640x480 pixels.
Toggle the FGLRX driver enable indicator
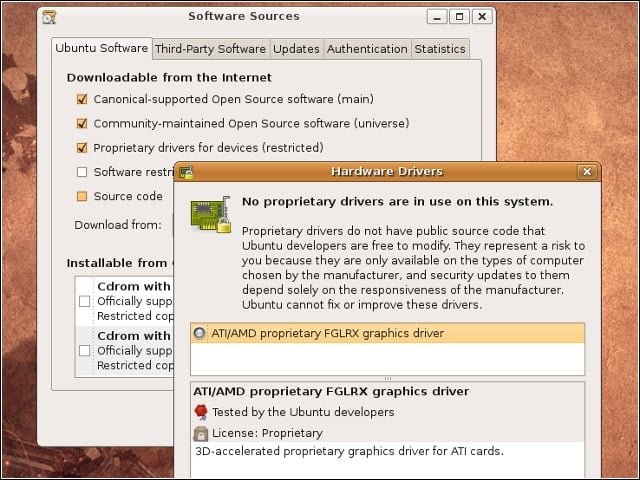200,333
